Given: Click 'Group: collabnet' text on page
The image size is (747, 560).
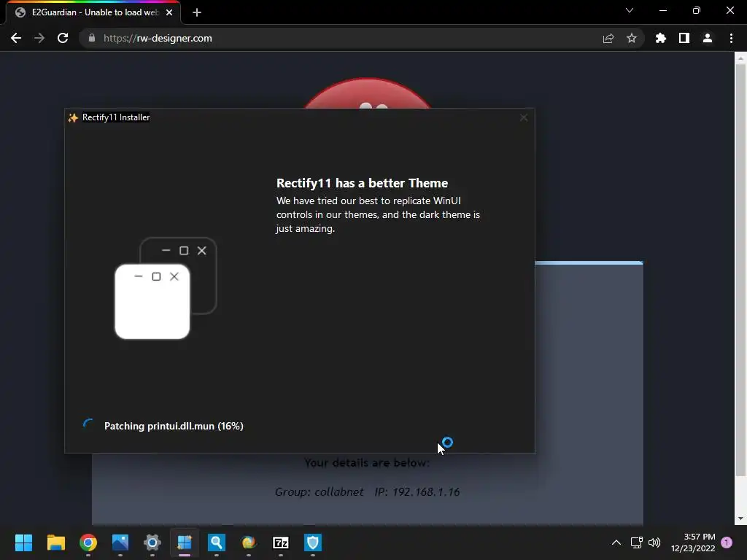Looking at the screenshot, I should pos(319,492).
